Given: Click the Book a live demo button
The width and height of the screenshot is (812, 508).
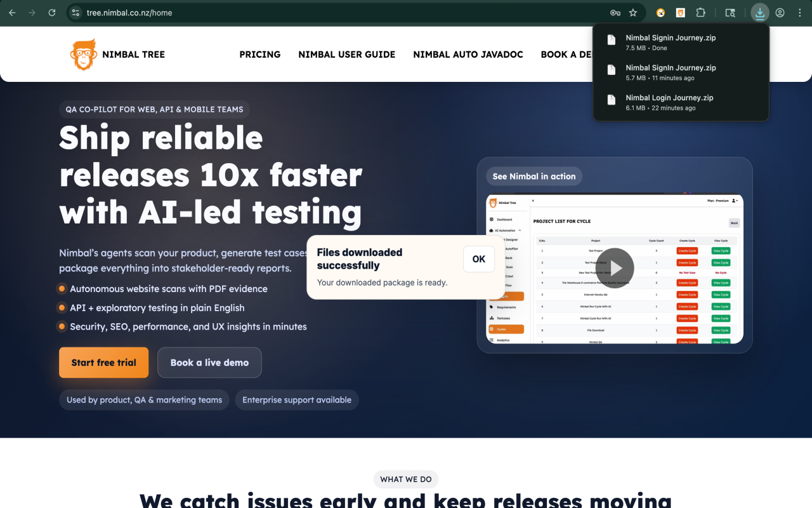Looking at the screenshot, I should (x=209, y=363).
